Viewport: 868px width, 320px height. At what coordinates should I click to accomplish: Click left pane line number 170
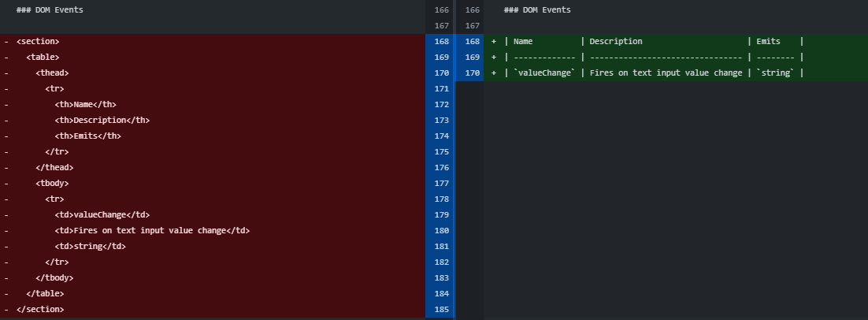(442, 73)
